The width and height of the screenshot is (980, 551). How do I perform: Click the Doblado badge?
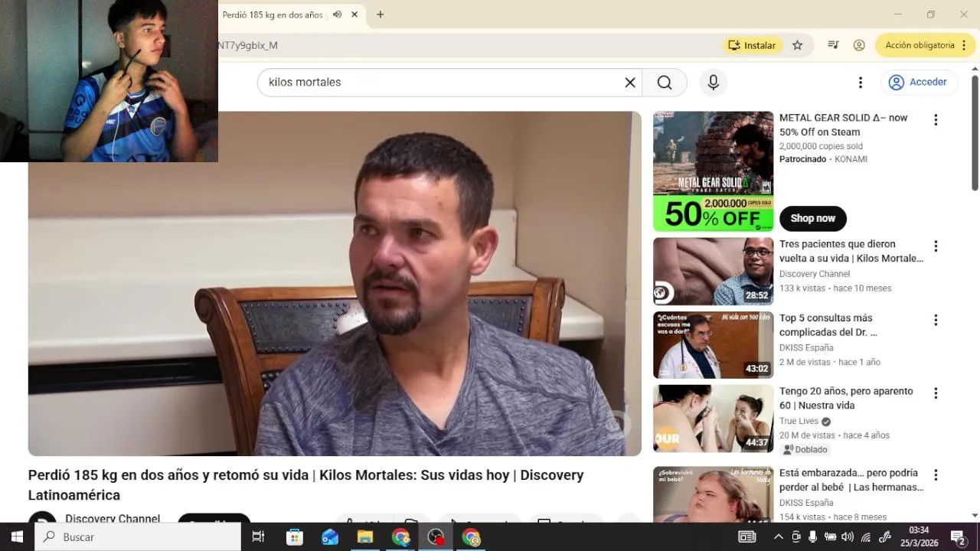point(805,449)
